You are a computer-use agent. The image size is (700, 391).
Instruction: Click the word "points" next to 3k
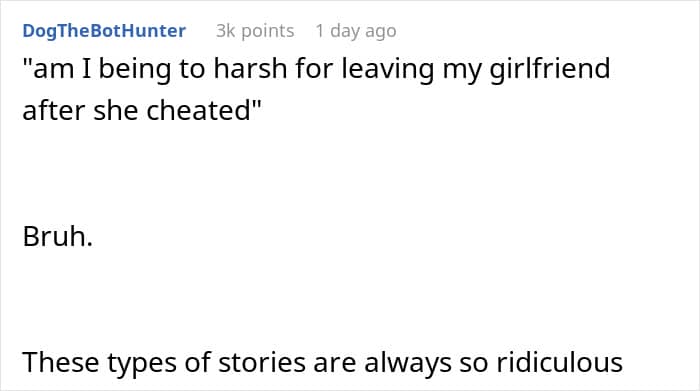[267, 32]
